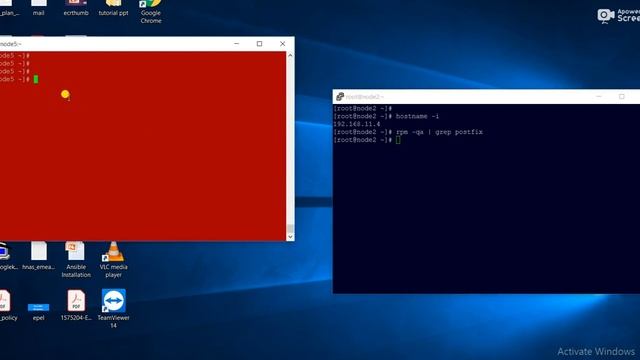This screenshot has width=640, height=360.
Task: Minimize the node2 terminal window
Action: click(599, 97)
